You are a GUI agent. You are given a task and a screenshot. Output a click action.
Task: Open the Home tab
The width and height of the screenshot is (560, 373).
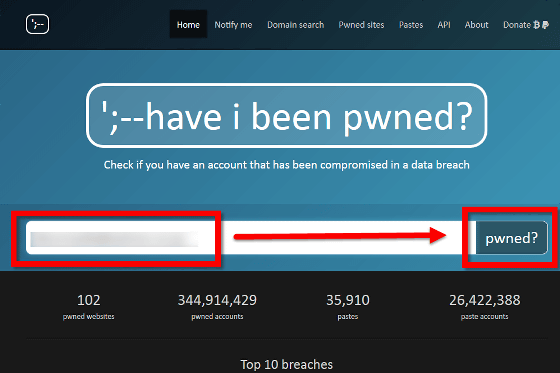(x=188, y=24)
